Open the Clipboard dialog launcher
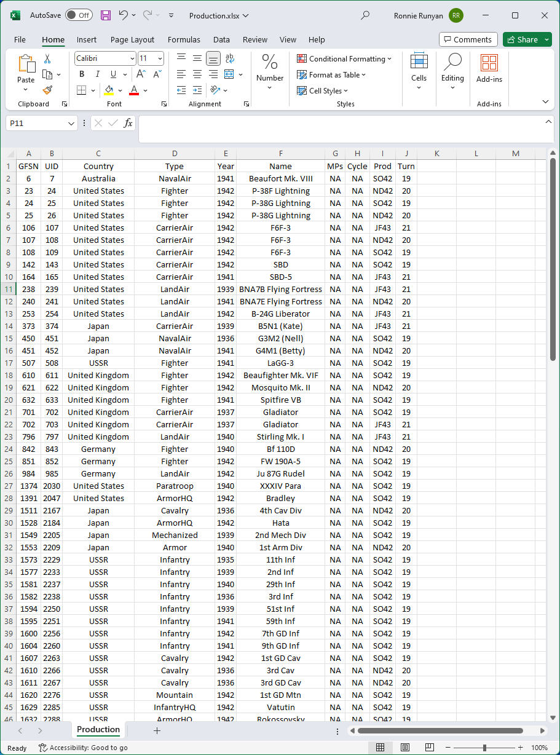 pyautogui.click(x=65, y=105)
